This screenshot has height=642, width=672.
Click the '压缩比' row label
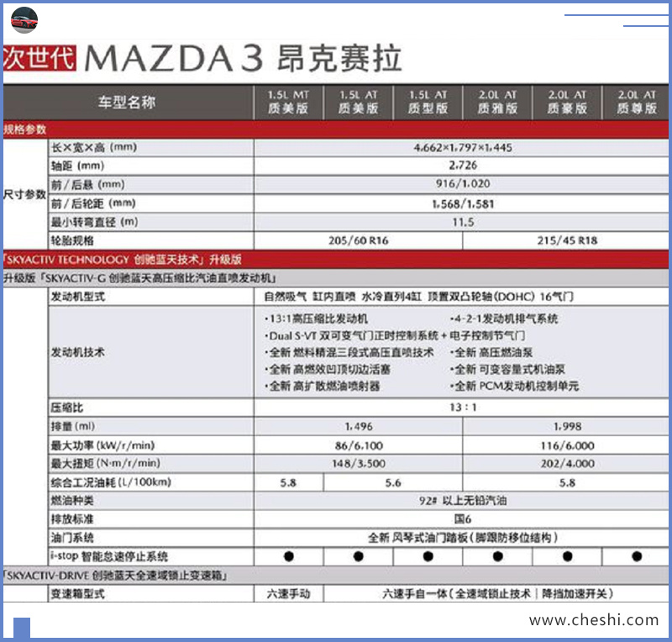coord(67,408)
